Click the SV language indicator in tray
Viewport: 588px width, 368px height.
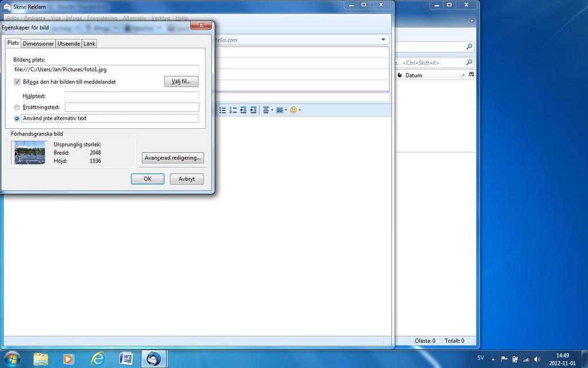point(481,358)
